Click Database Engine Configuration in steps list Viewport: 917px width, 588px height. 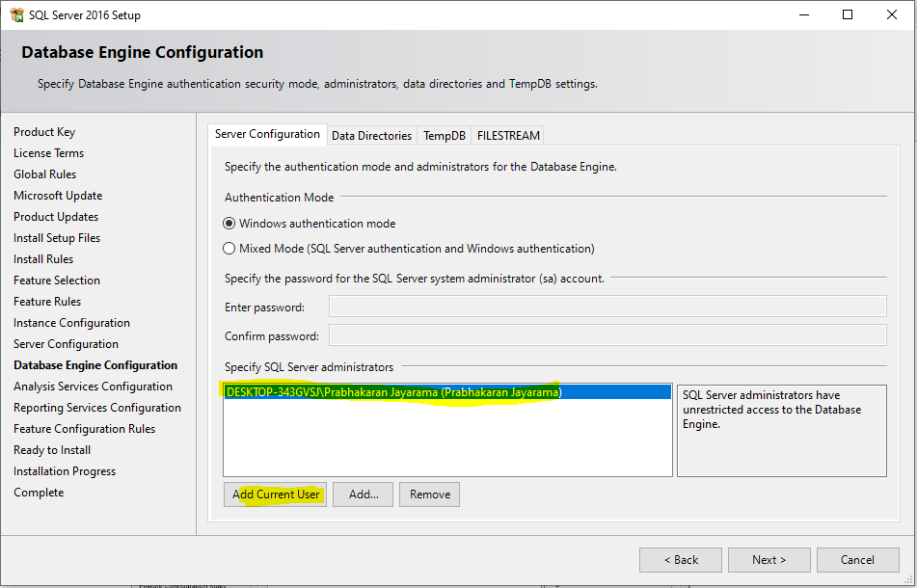(x=95, y=365)
